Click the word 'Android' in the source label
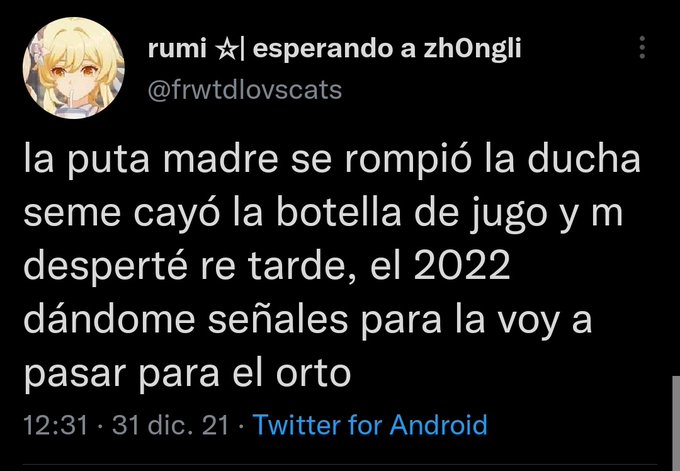680x471 pixels. (x=438, y=425)
